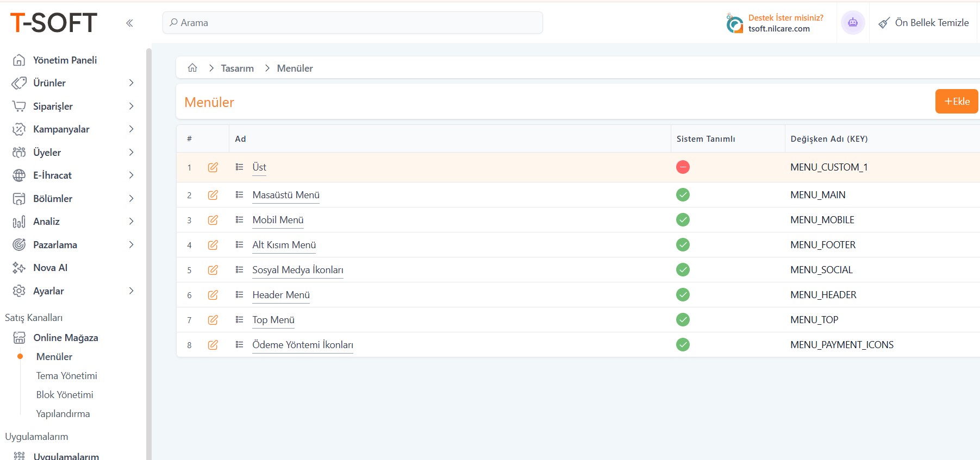
Task: Expand the Ayarlar settings chevron
Action: click(x=131, y=291)
